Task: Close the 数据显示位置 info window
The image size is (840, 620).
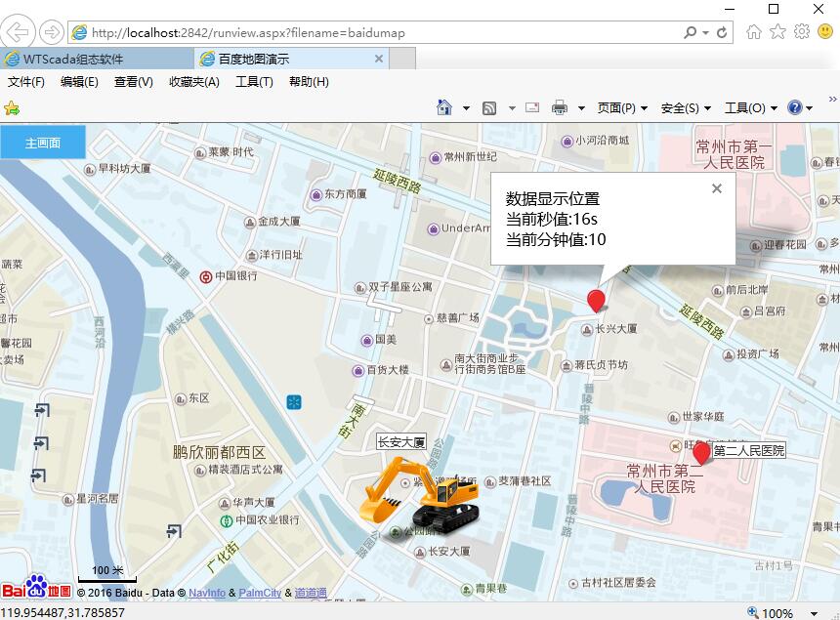Action: coord(717,188)
